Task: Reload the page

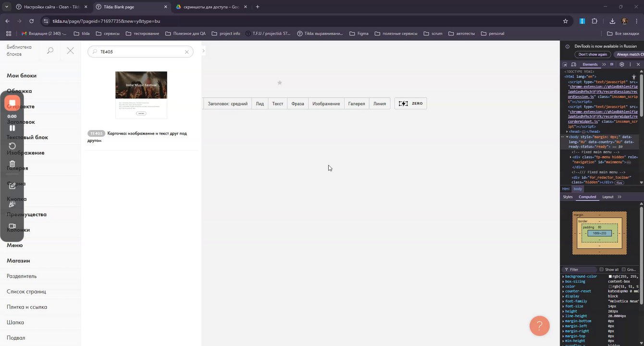Action: (x=31, y=21)
